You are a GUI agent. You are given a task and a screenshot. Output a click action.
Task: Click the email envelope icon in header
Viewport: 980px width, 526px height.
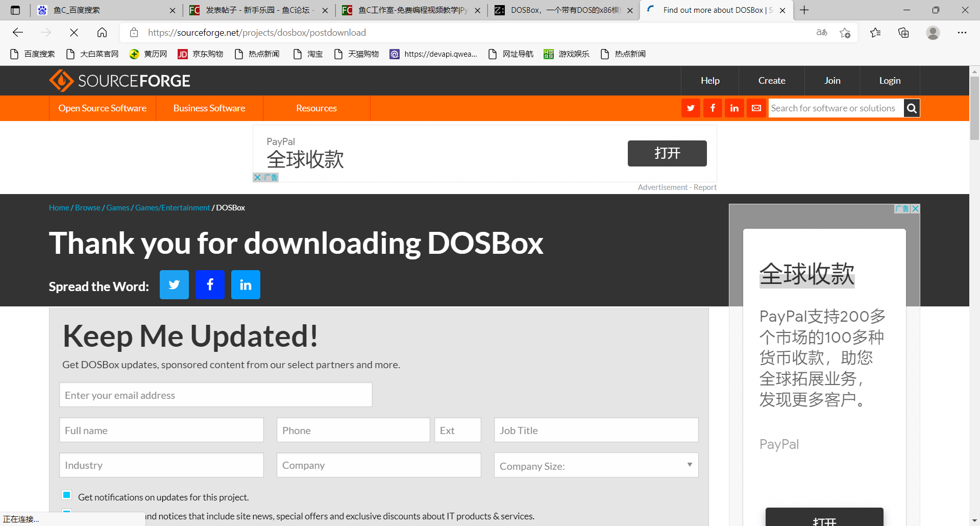(x=756, y=108)
